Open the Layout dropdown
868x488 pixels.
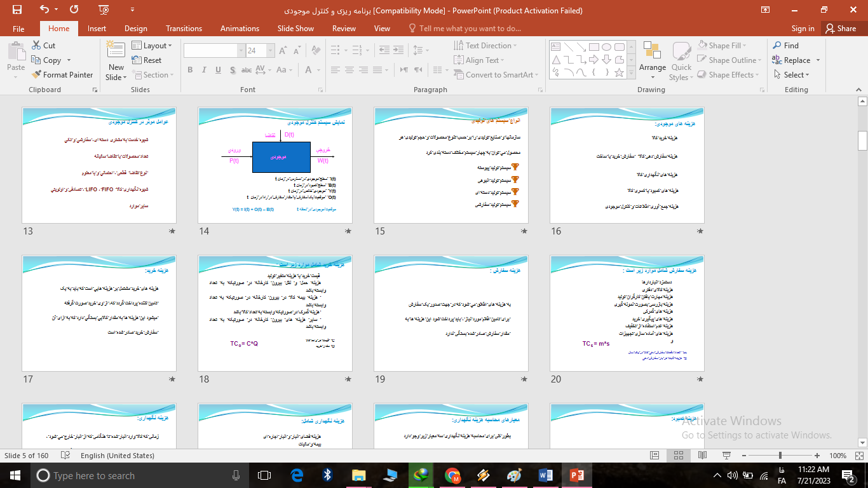coord(153,46)
